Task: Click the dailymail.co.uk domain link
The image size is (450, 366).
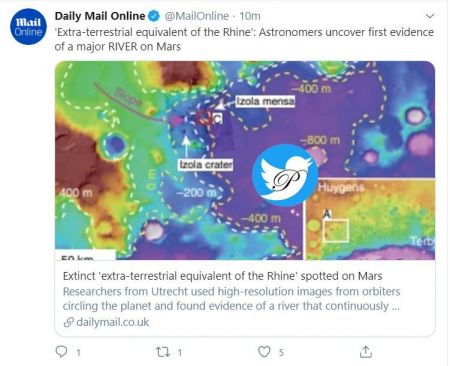Action: [x=113, y=322]
